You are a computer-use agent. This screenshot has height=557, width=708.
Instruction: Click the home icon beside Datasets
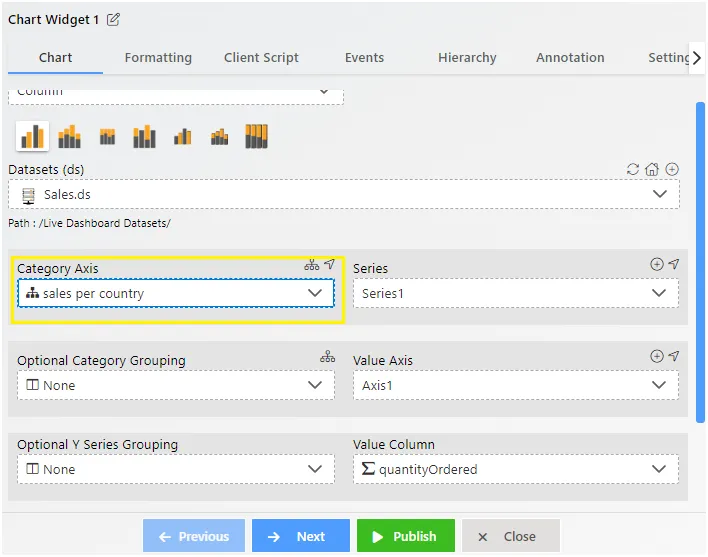tap(652, 169)
